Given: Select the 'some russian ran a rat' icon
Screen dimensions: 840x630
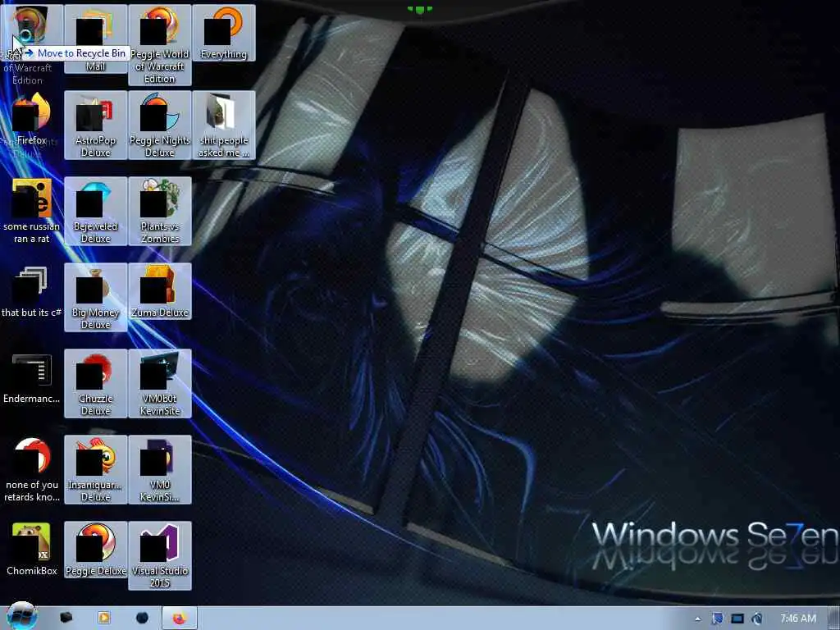Looking at the screenshot, I should point(32,211).
